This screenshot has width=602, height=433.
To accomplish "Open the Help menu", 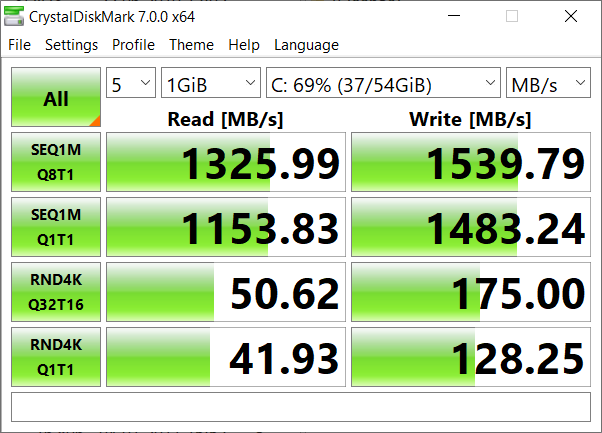I will pyautogui.click(x=244, y=45).
